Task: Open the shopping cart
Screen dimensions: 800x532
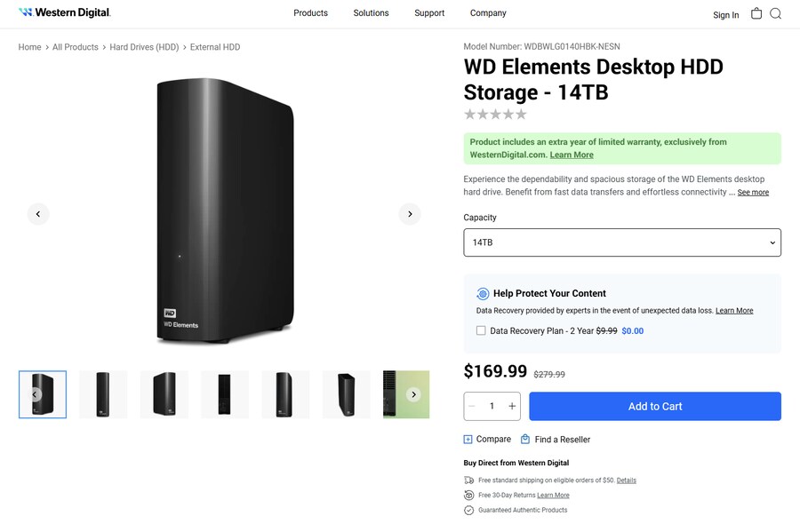Action: 756,13
